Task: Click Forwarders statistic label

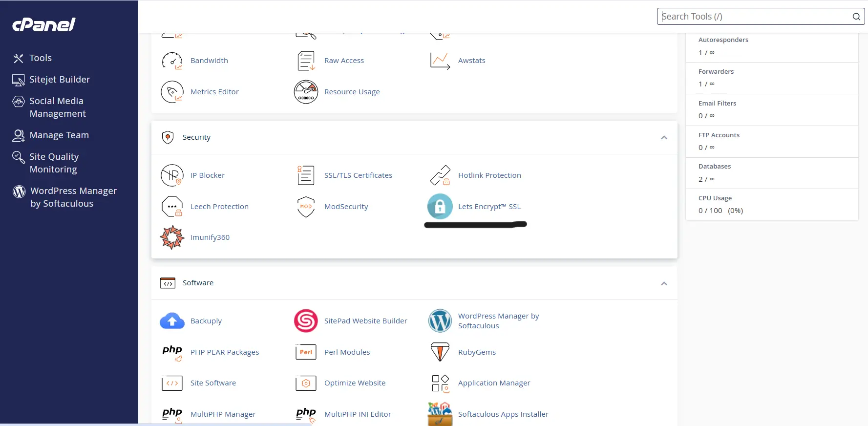Action: 716,72
